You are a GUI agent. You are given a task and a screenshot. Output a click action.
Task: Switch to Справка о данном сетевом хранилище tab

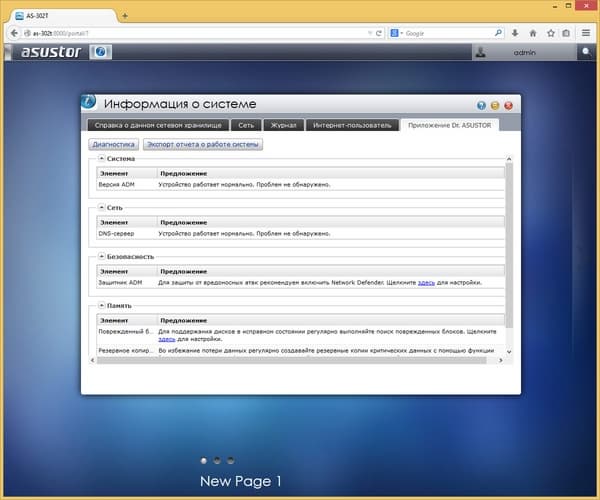tap(158, 125)
